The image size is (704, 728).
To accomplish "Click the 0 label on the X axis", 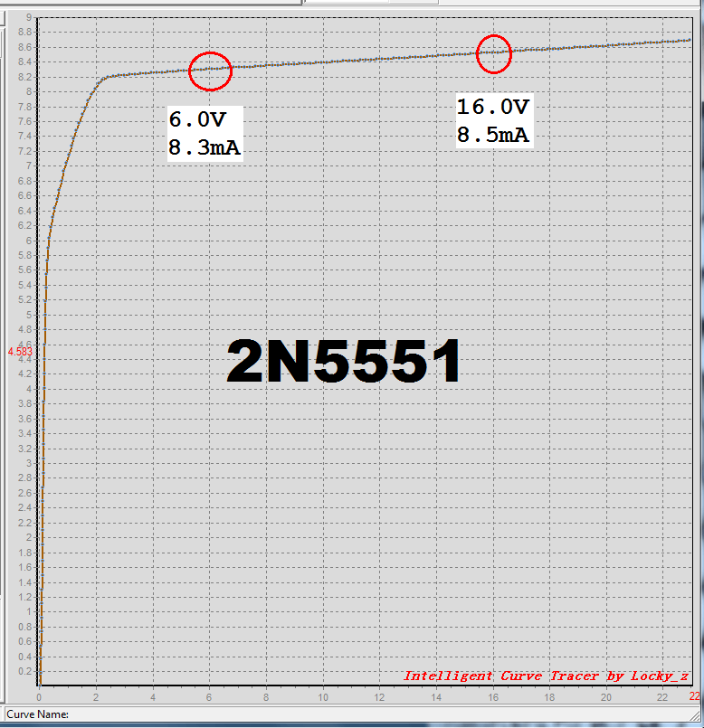I will click(x=39, y=697).
